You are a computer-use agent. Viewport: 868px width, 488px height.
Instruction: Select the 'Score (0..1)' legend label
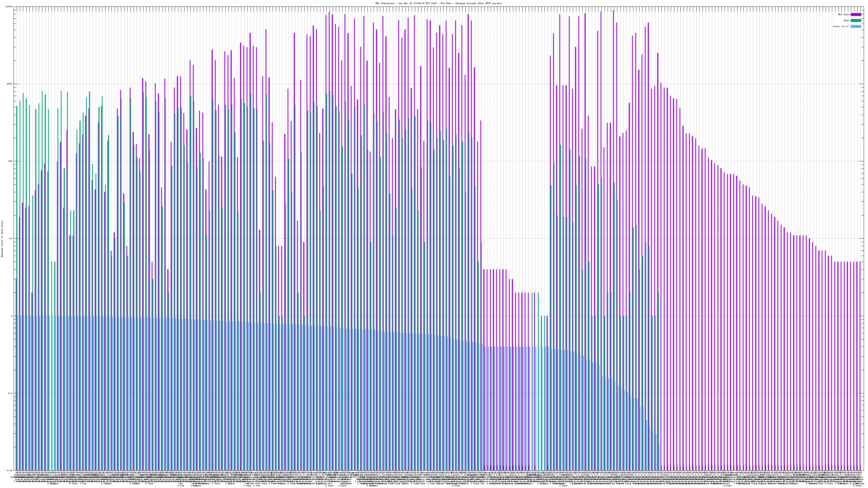[x=841, y=26]
